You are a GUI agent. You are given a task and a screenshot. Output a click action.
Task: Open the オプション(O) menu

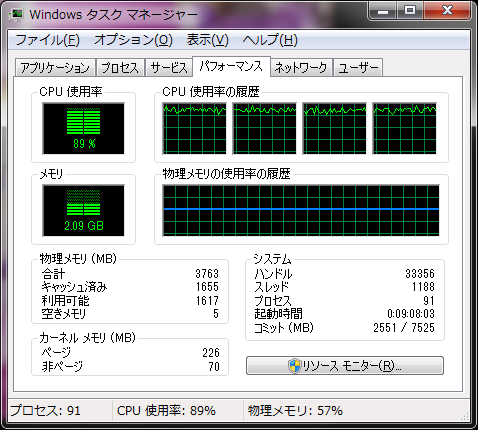pos(133,40)
